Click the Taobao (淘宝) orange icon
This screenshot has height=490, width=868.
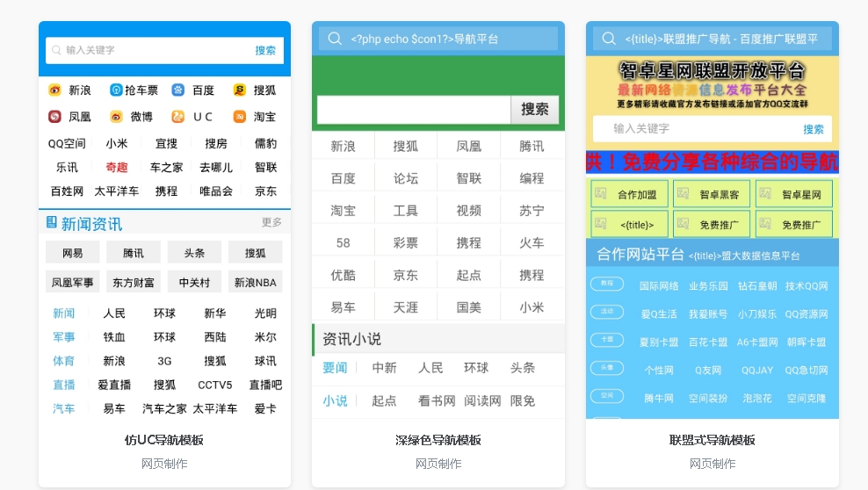239,116
